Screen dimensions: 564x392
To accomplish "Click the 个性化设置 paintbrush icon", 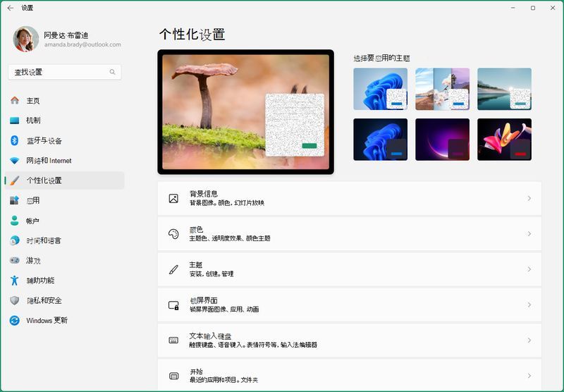I will (x=14, y=180).
